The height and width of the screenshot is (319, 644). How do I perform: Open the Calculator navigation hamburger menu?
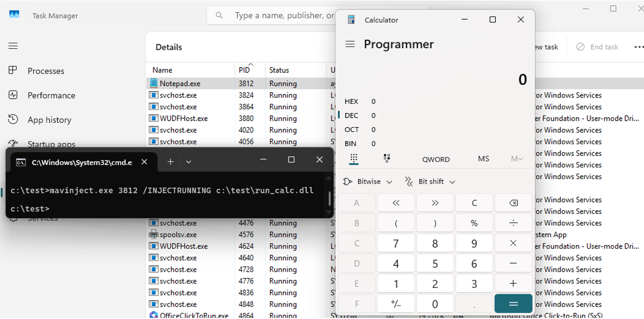(350, 44)
